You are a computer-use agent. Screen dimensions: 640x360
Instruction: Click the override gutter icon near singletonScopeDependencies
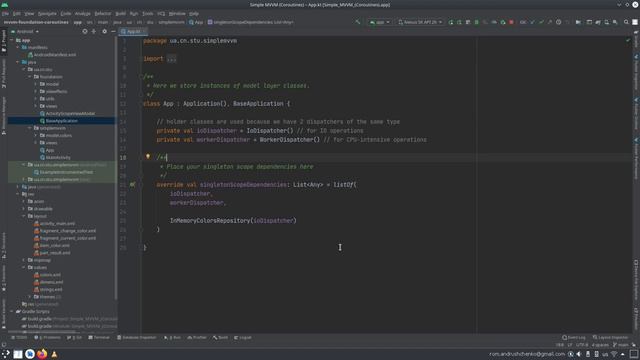[x=132, y=184]
